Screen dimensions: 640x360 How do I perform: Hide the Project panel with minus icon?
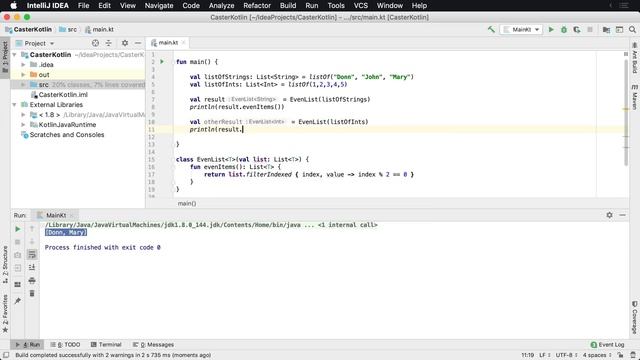138,43
